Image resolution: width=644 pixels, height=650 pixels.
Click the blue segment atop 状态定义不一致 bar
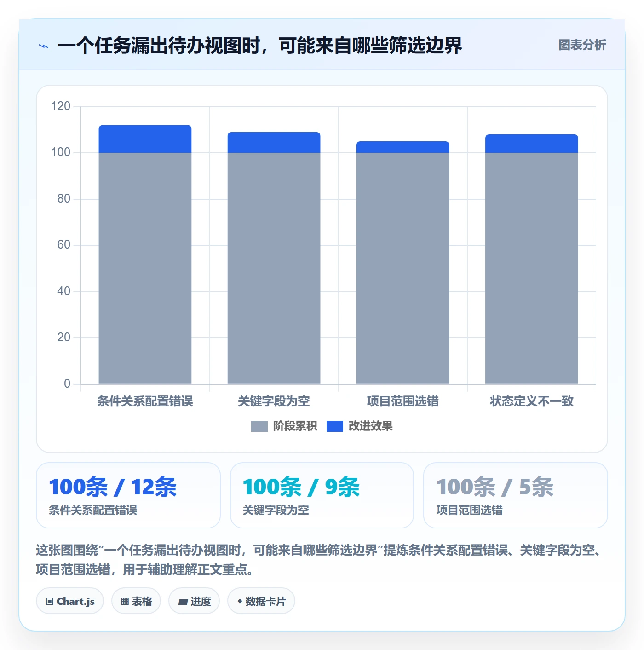tap(531, 144)
